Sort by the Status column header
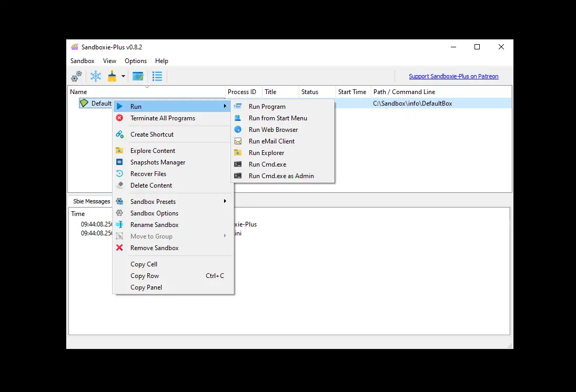The image size is (576, 392). [x=317, y=92]
